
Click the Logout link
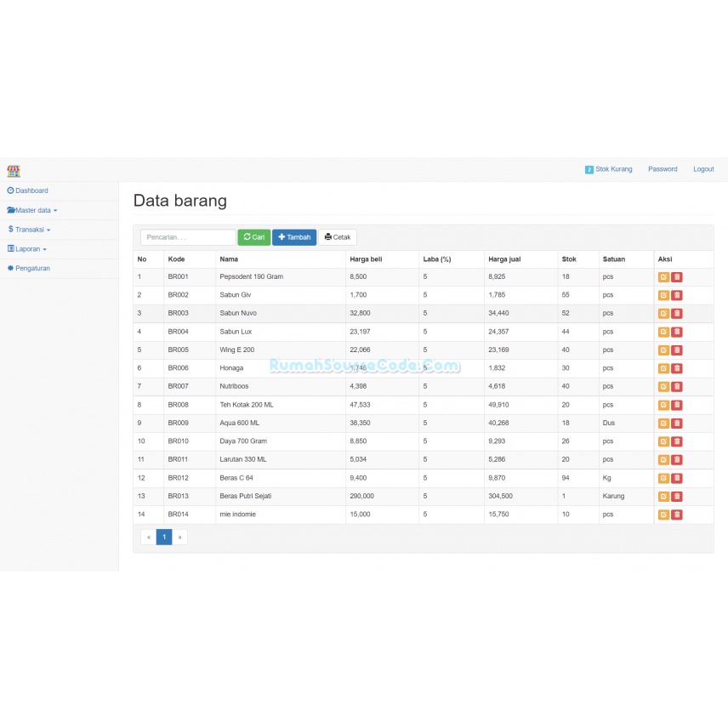(703, 169)
